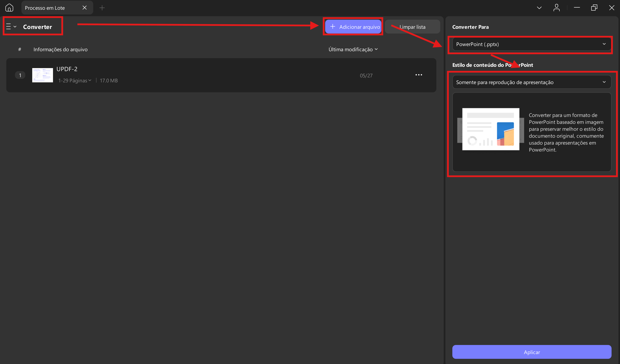Screen dimensions: 620x364
Task: Open the title bar dropdown chevron
Action: (x=539, y=8)
